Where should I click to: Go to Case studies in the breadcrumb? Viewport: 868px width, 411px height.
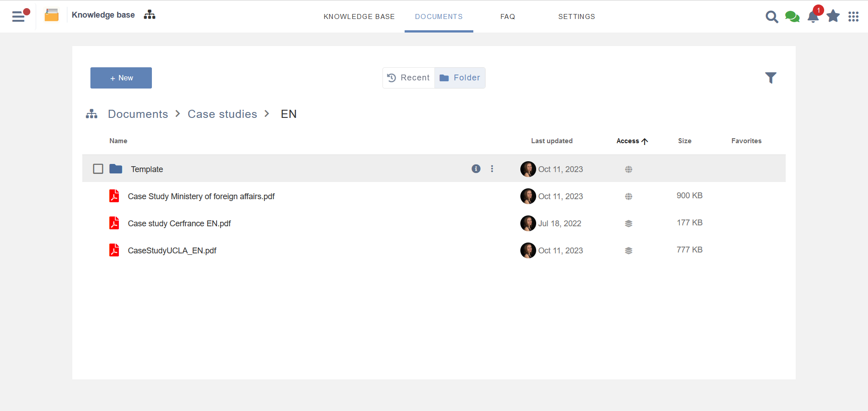click(x=222, y=114)
